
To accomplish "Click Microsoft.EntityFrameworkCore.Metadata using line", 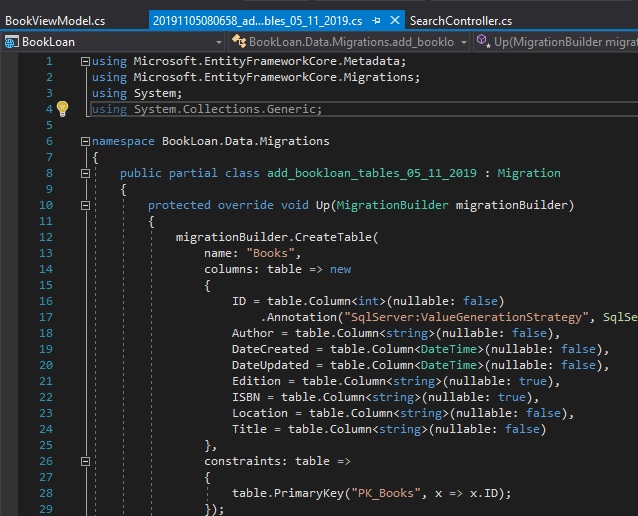I will [x=249, y=61].
